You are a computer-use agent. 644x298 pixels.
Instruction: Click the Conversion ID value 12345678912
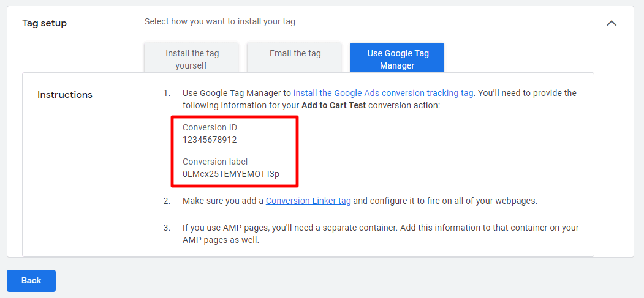click(x=210, y=140)
